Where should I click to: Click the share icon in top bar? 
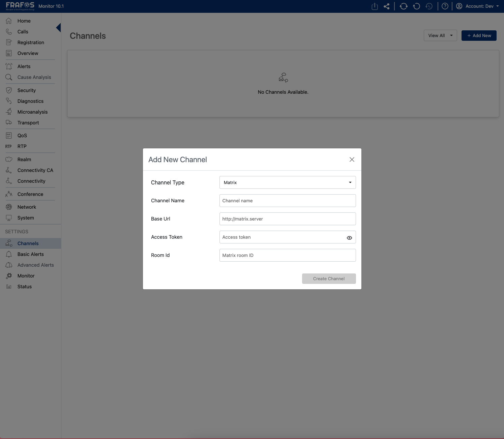(x=387, y=6)
